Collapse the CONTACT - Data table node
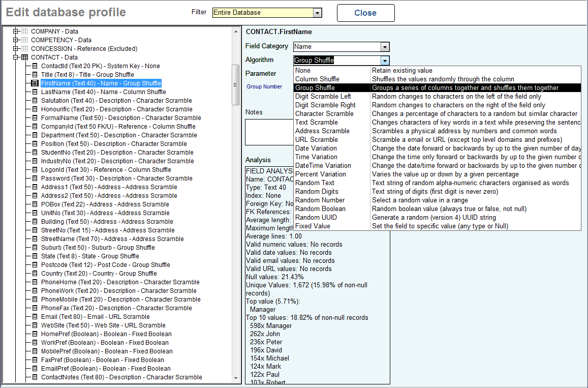This screenshot has width=588, height=388. [x=15, y=57]
